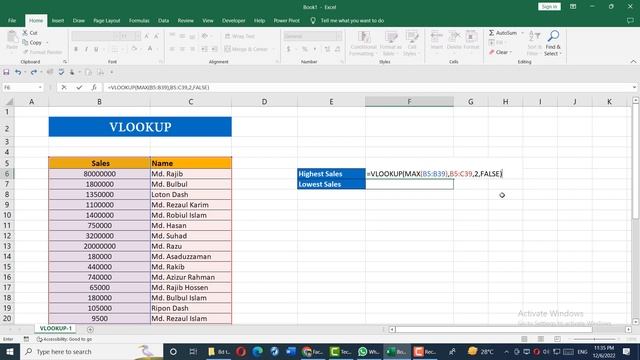This screenshot has height=360, width=640.
Task: Click the Lowest Sales label cell
Action: [331, 184]
